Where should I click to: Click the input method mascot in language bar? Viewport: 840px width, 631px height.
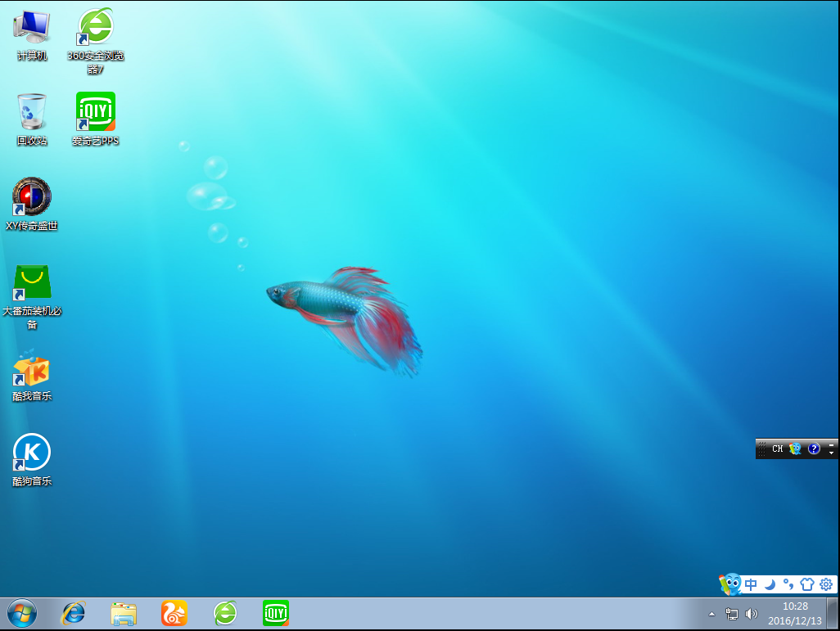pos(795,448)
